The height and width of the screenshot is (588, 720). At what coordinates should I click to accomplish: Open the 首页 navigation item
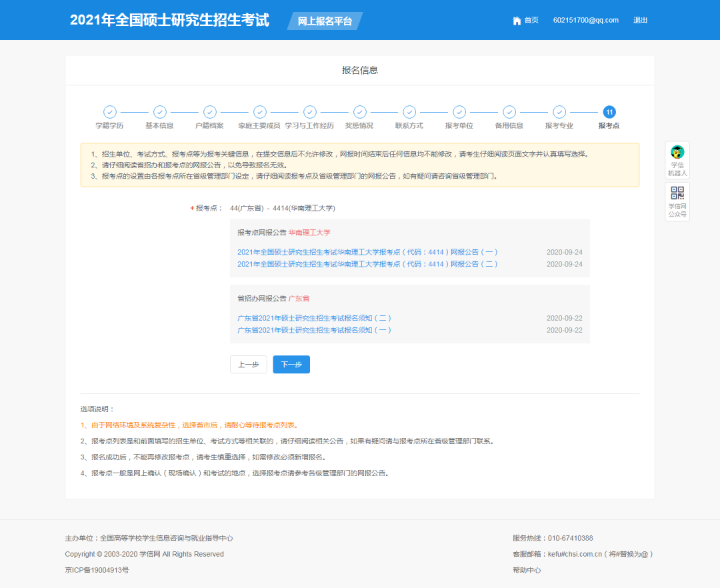point(531,20)
